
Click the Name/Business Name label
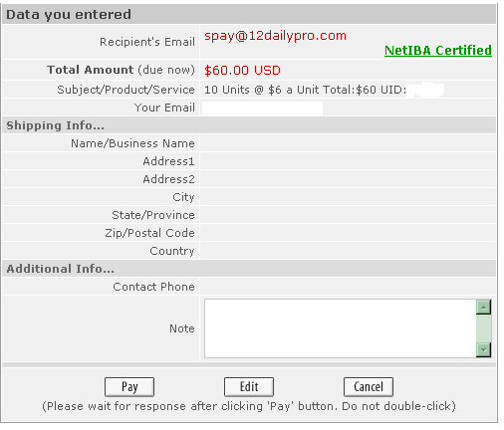tap(132, 143)
